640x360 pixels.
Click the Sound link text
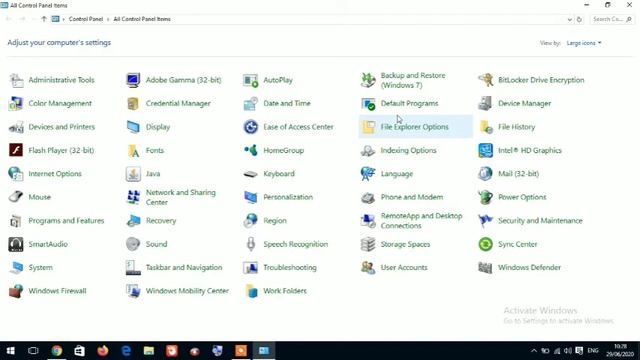click(156, 244)
